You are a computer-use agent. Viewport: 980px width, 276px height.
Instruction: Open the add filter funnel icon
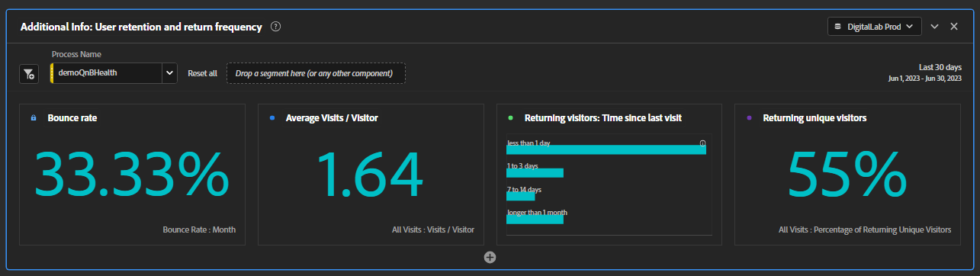coord(28,74)
